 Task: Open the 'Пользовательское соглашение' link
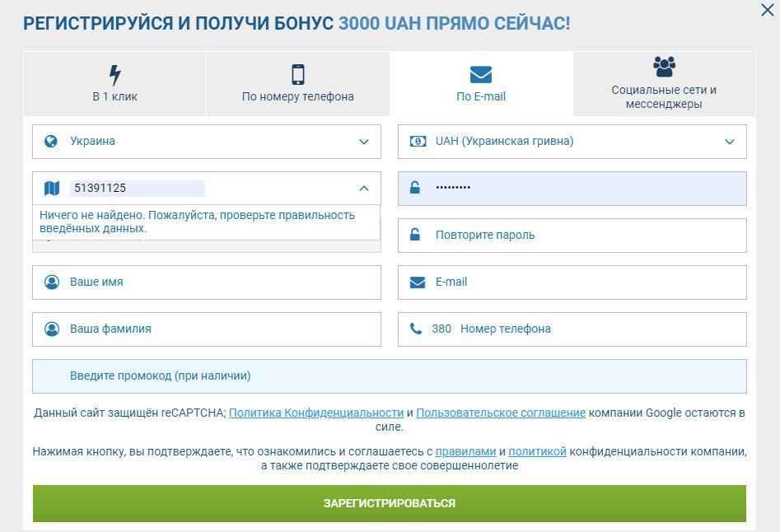pos(501,413)
